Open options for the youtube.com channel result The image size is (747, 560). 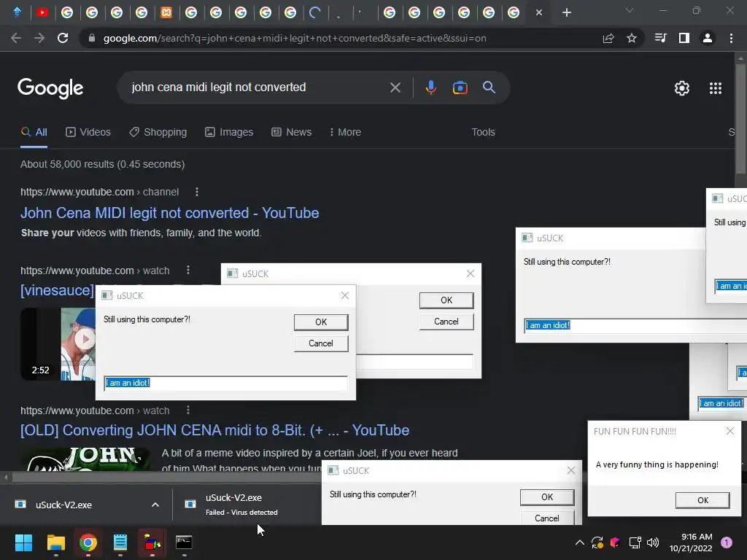tap(197, 192)
